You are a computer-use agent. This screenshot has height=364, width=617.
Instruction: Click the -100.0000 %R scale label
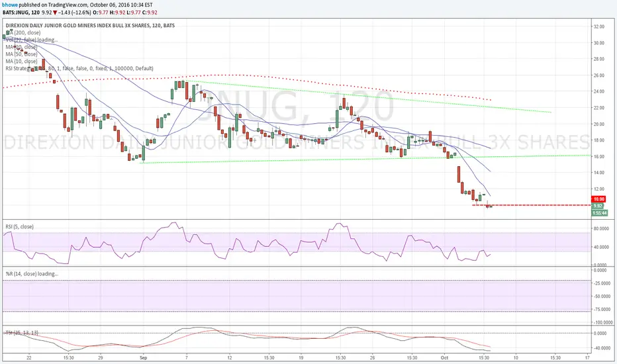click(x=603, y=322)
